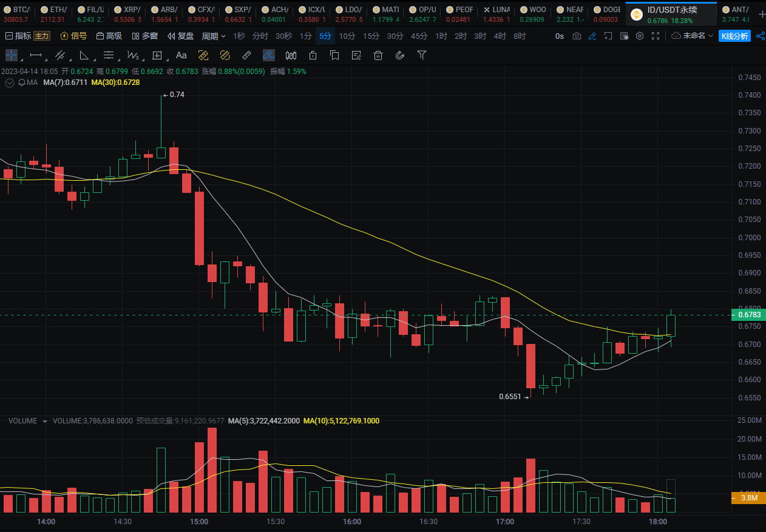Switch to the BTC contract tab
Image resolution: width=766 pixels, height=532 pixels.
tap(16, 12)
